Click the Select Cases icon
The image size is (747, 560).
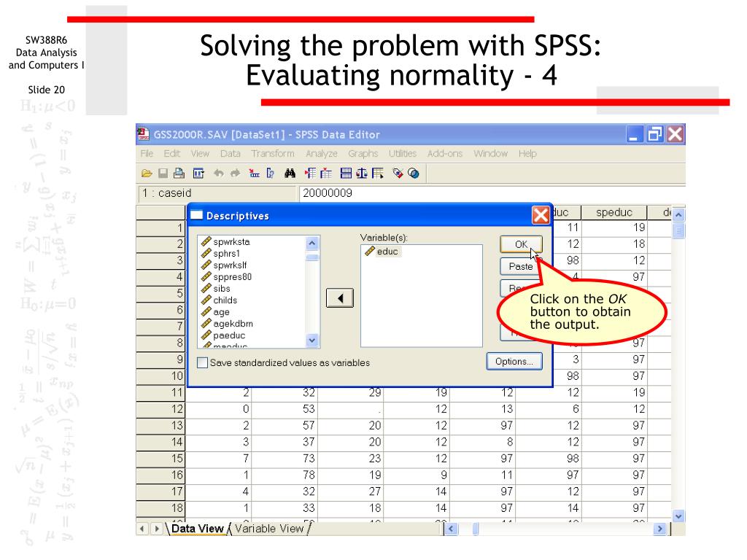[x=378, y=174]
